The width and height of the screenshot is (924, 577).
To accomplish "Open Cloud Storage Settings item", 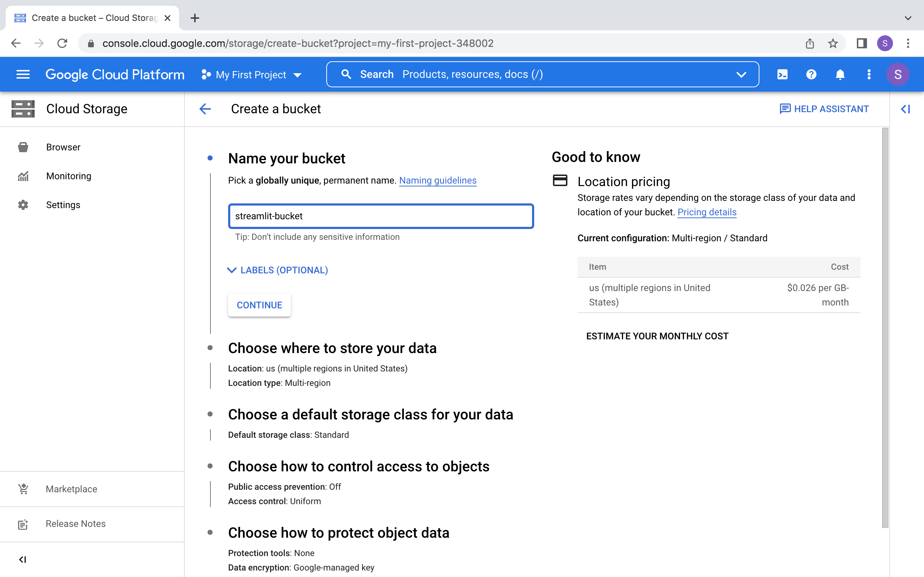I will pos(63,205).
